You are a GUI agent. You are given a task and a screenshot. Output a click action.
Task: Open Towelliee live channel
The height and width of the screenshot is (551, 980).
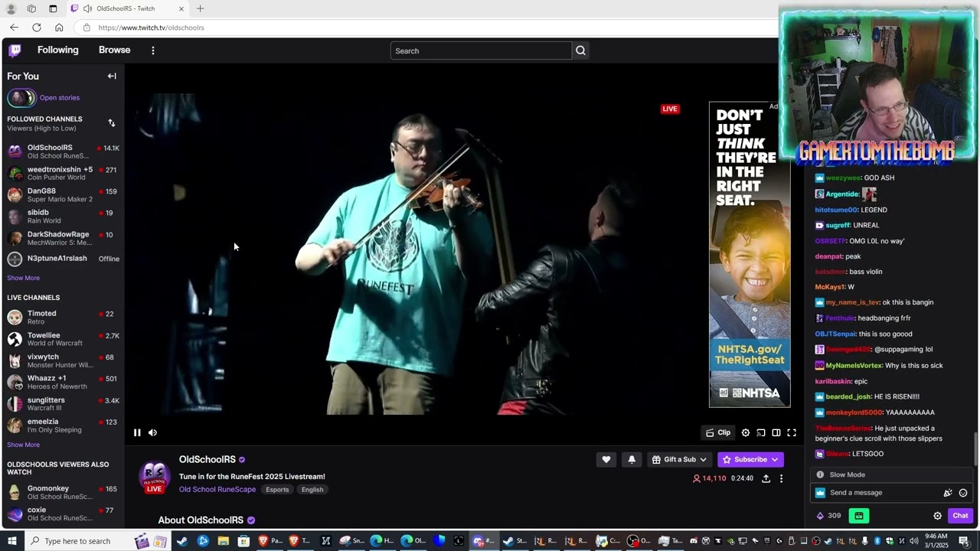tap(62, 339)
